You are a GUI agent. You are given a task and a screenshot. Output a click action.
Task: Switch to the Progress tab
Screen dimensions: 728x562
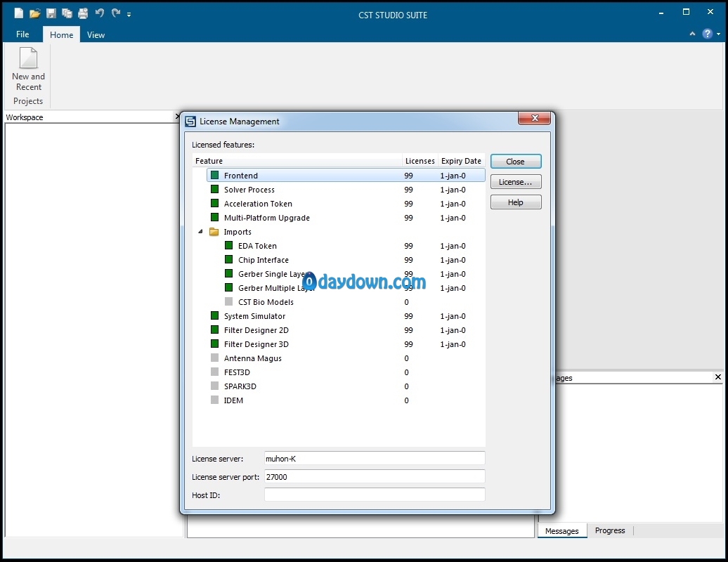coord(610,530)
